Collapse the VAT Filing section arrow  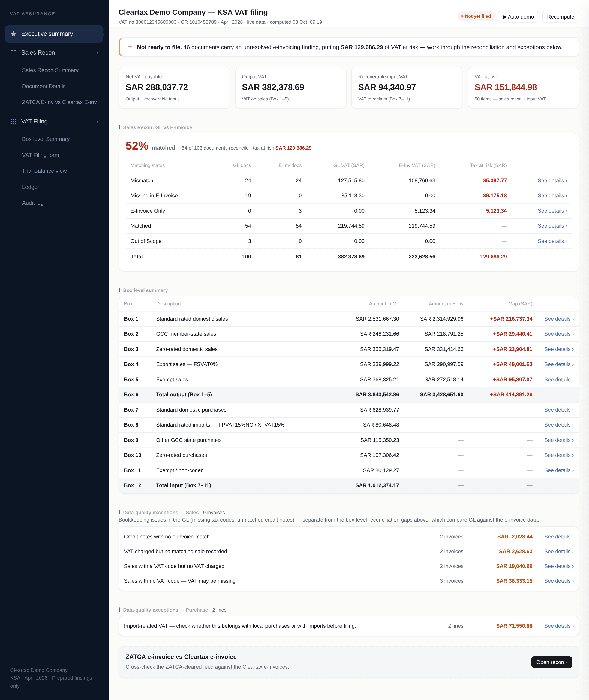coord(97,122)
